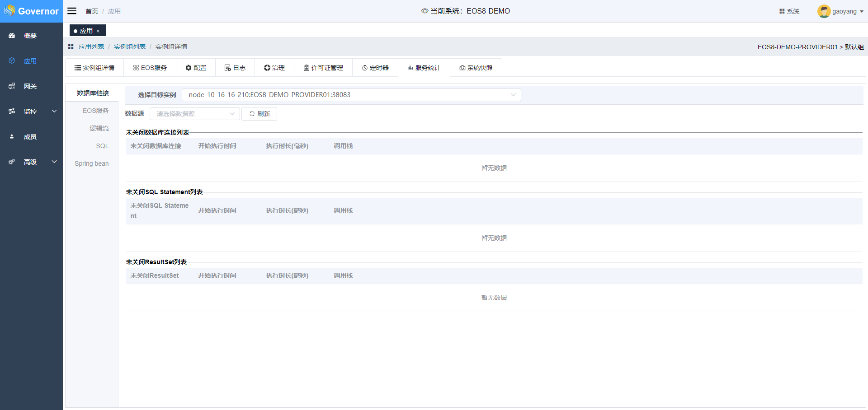
Task: Expand the 高级 sidebar submenu
Action: click(x=54, y=162)
